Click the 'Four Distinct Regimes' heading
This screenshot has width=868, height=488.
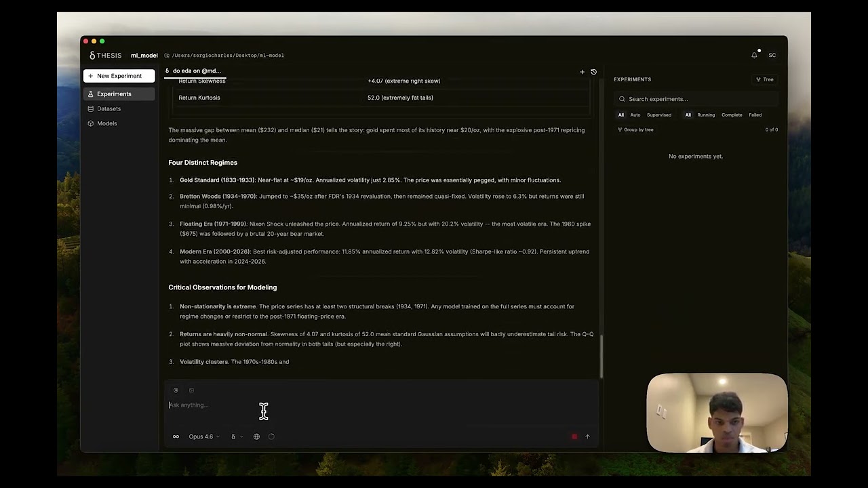tap(203, 163)
